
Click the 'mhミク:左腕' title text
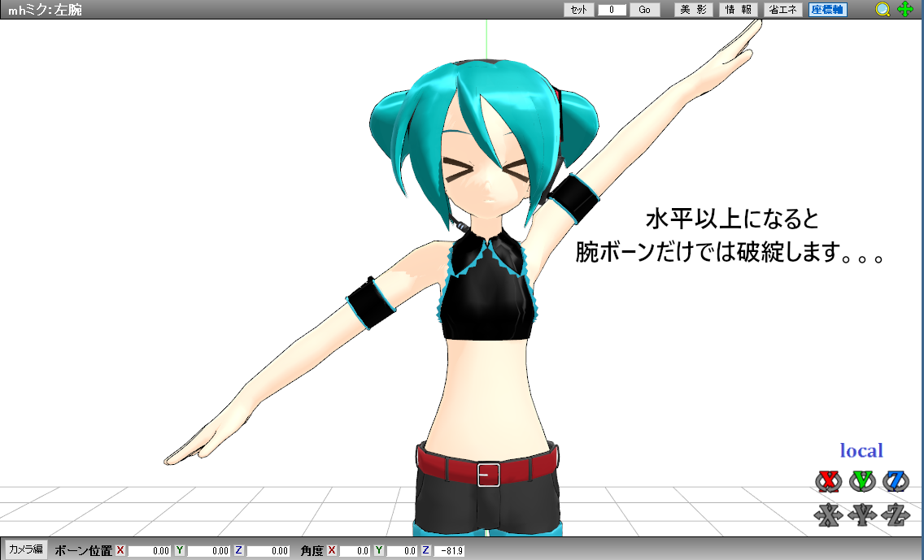point(45,10)
